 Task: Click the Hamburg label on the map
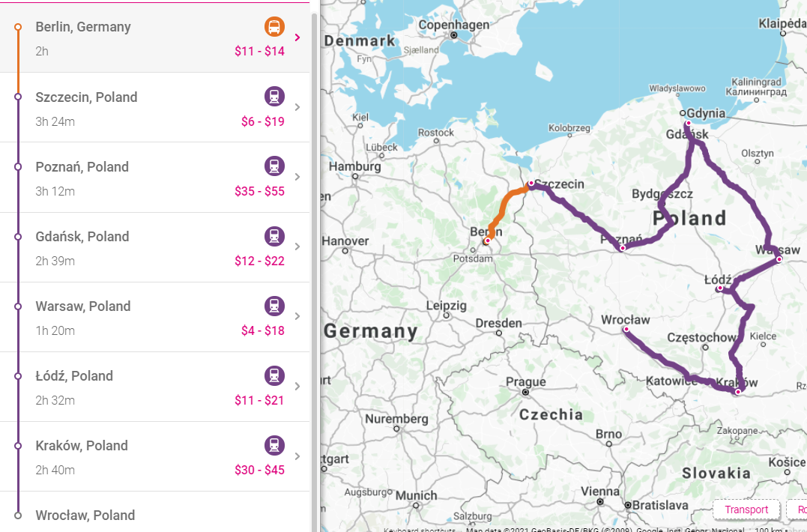354,166
